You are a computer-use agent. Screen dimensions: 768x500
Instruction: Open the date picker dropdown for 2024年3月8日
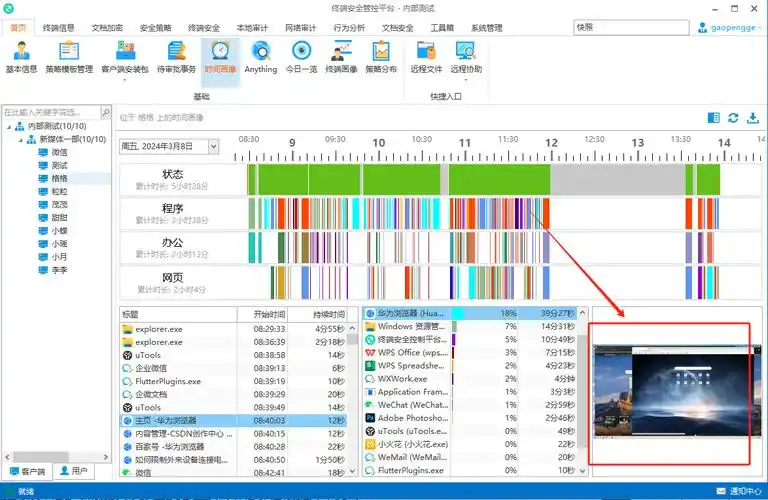point(213,146)
